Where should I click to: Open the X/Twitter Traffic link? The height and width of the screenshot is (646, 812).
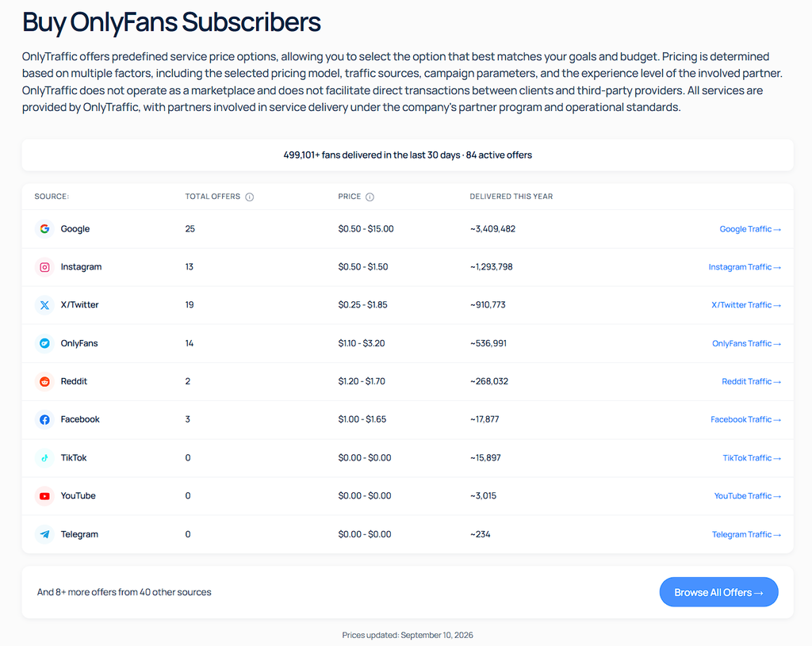coord(745,305)
